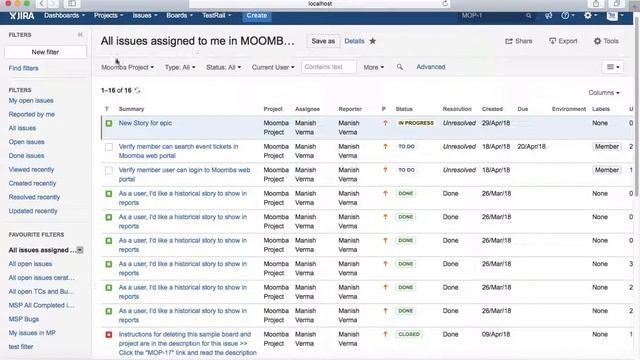The height and width of the screenshot is (360, 640).
Task: Open the user profile avatar menu
Action: (x=615, y=16)
